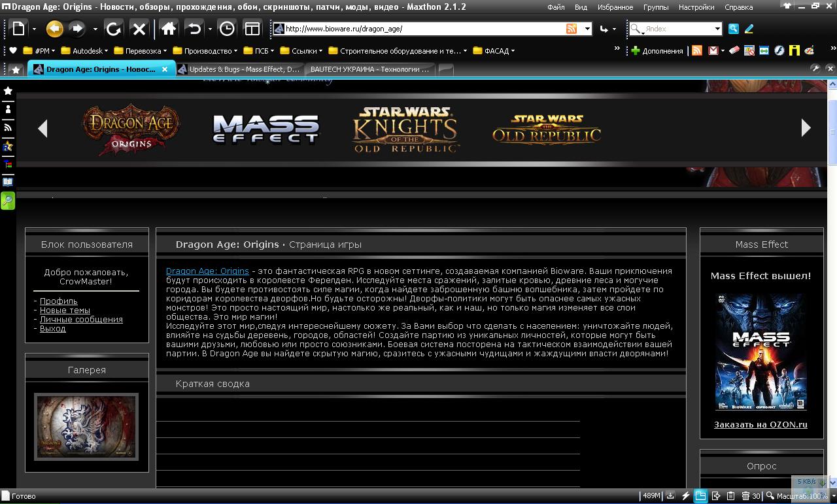Click Заказать на OZON.ru link

(x=760, y=424)
